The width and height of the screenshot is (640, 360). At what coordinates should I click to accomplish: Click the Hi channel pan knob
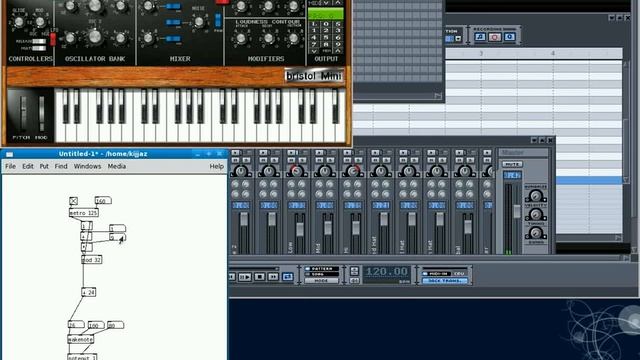tap(353, 171)
